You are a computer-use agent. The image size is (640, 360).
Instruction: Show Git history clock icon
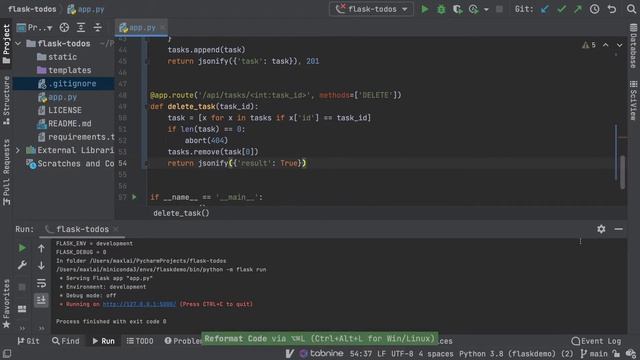click(x=594, y=9)
